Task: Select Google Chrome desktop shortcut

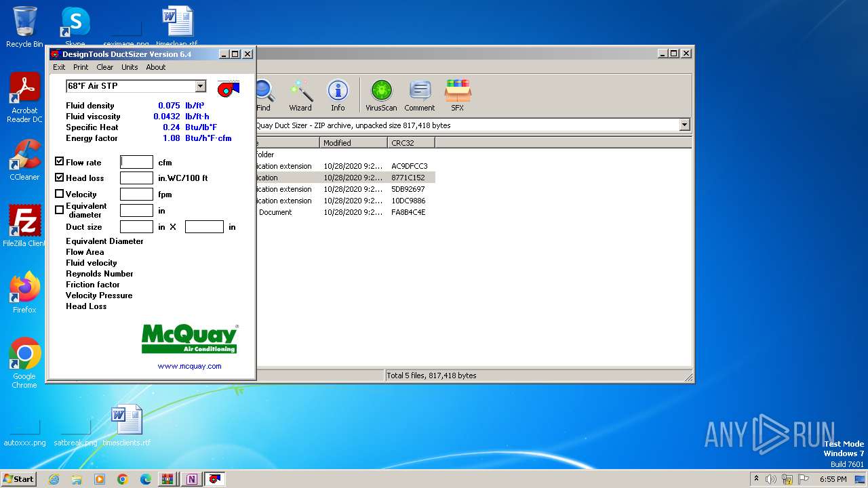Action: [x=24, y=363]
